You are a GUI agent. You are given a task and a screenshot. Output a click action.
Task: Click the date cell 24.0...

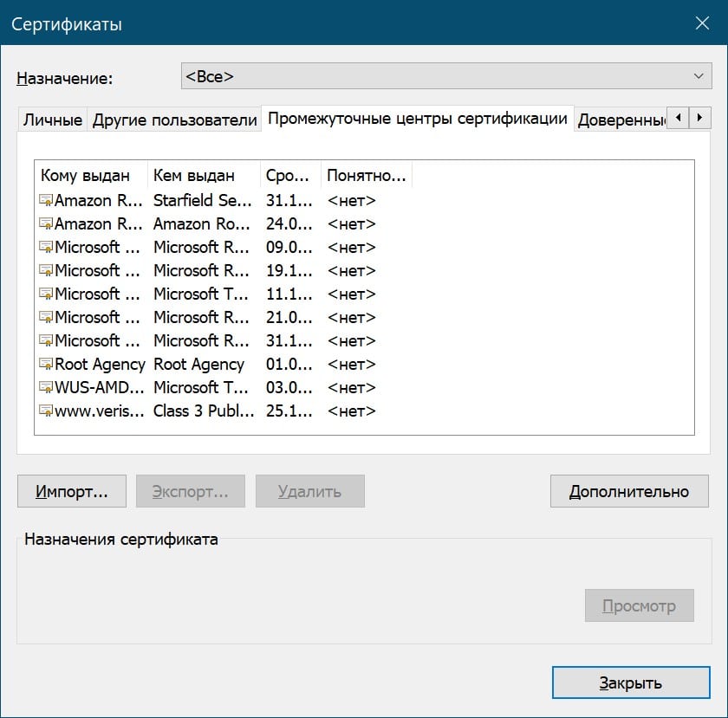(289, 223)
